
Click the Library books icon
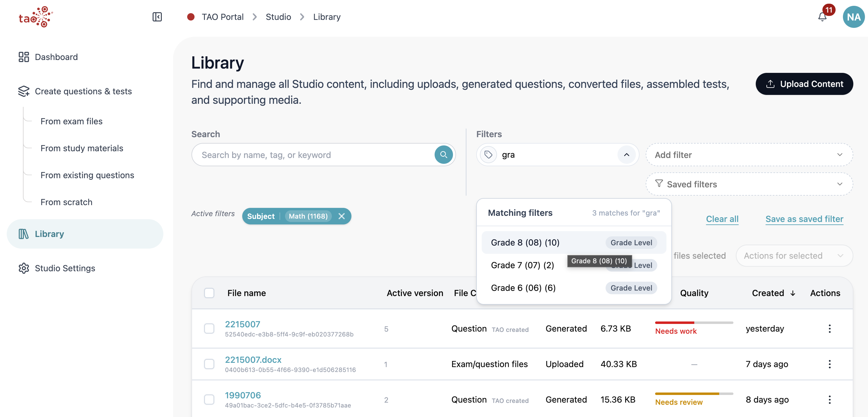click(24, 234)
